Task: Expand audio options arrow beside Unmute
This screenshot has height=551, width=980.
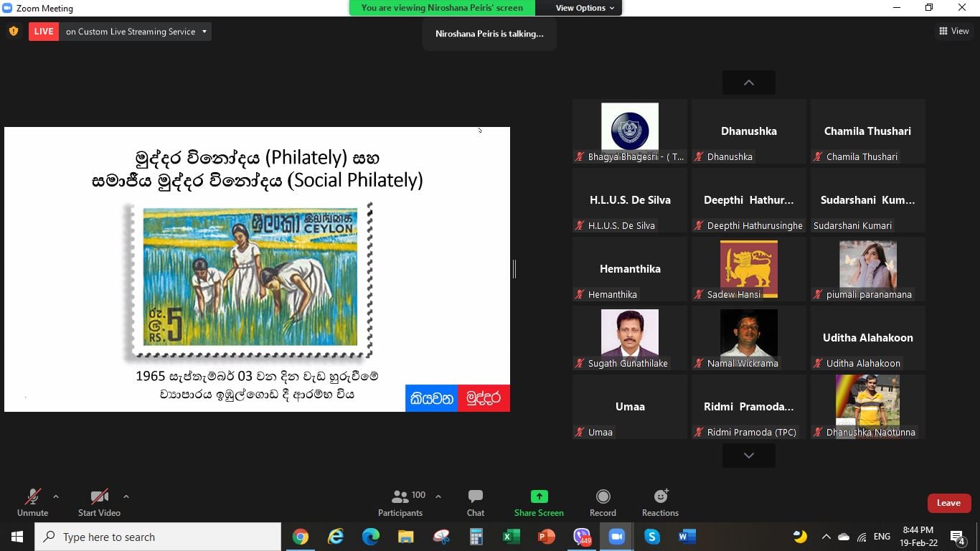Action: tap(56, 496)
